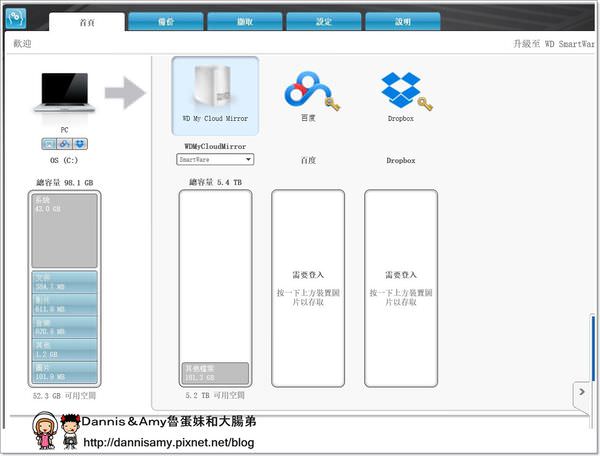Click the Baidu login-required panel
Image resolution: width=600 pixels, height=456 pixels.
tap(308, 288)
